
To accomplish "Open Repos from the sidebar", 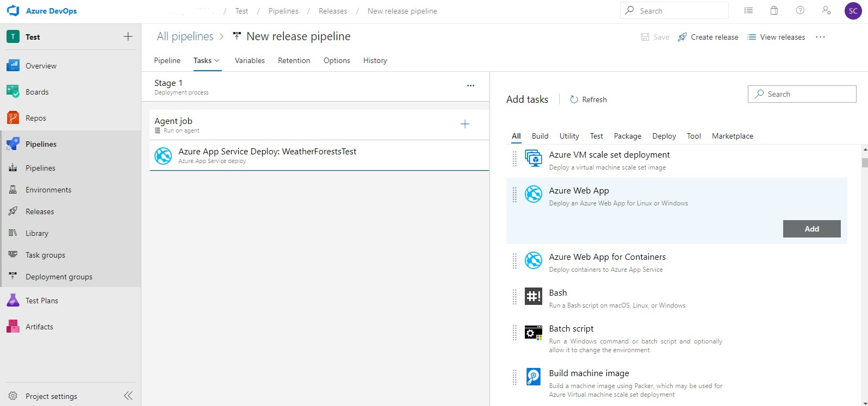I will tap(36, 118).
